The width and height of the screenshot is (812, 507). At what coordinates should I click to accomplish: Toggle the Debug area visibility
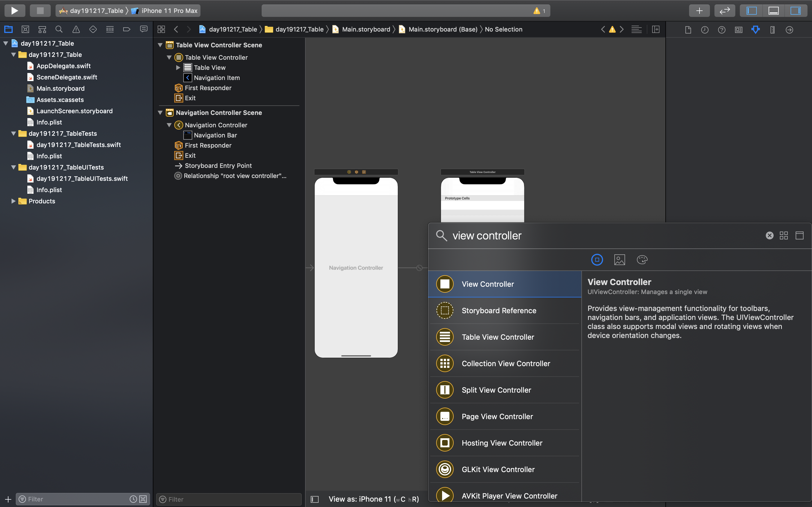pyautogui.click(x=773, y=10)
